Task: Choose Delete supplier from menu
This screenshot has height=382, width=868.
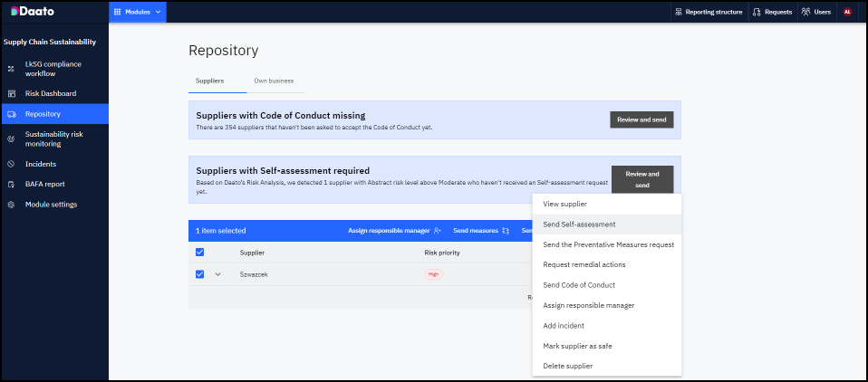Action: [x=607, y=366]
